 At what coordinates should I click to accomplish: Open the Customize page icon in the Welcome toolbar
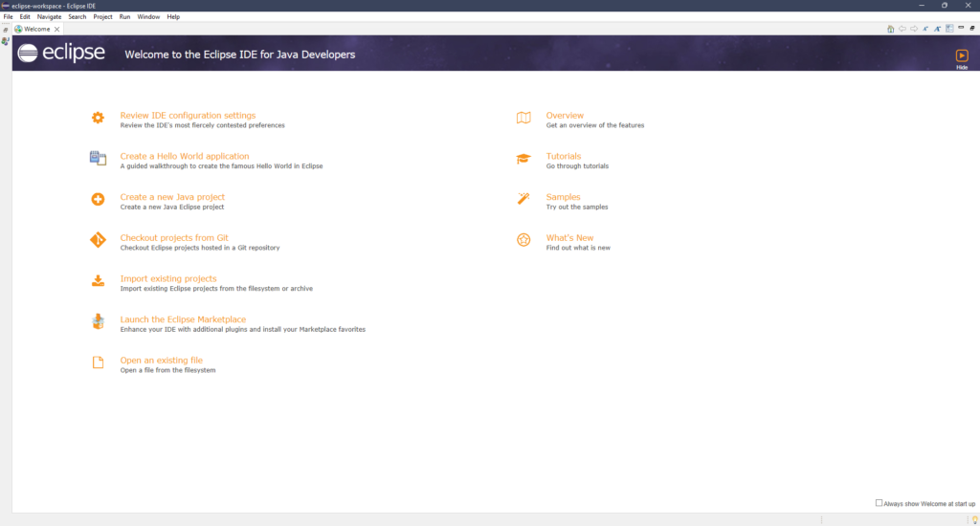(949, 29)
